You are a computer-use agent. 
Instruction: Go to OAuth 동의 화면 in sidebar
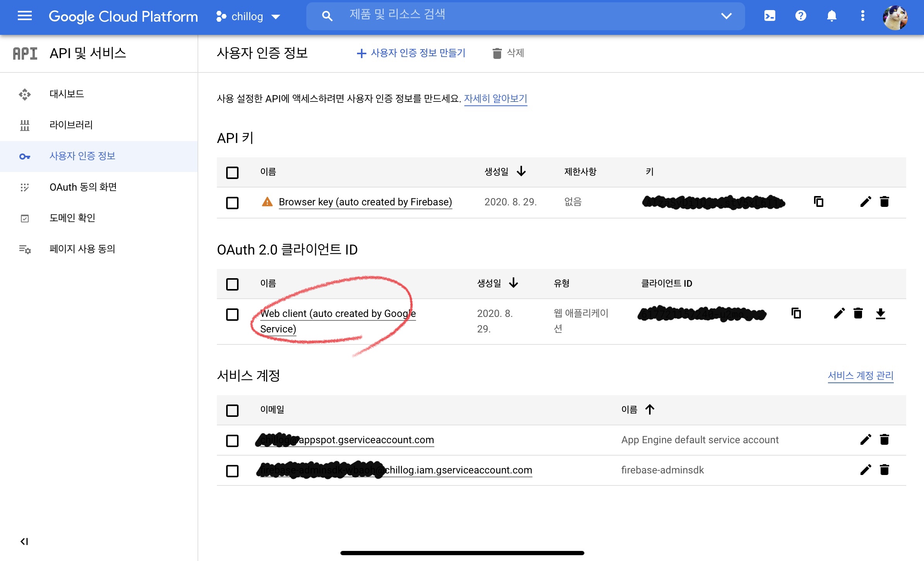[x=83, y=187]
